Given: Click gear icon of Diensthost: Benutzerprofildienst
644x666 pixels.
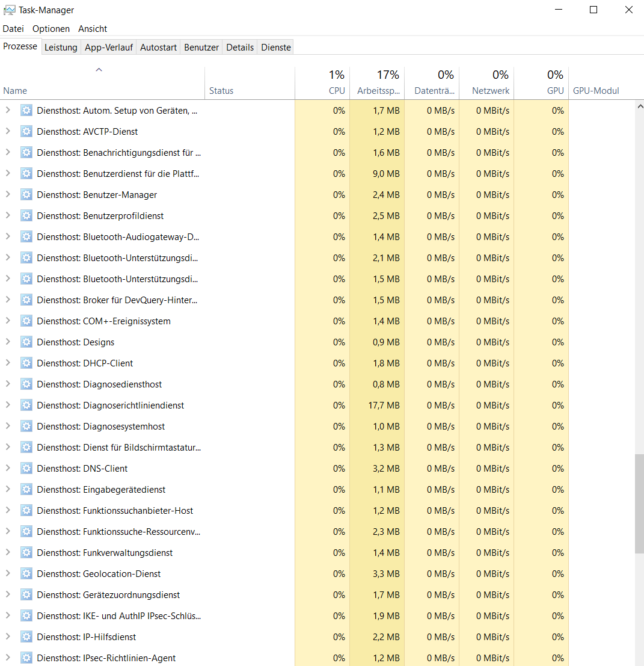Looking at the screenshot, I should (26, 216).
